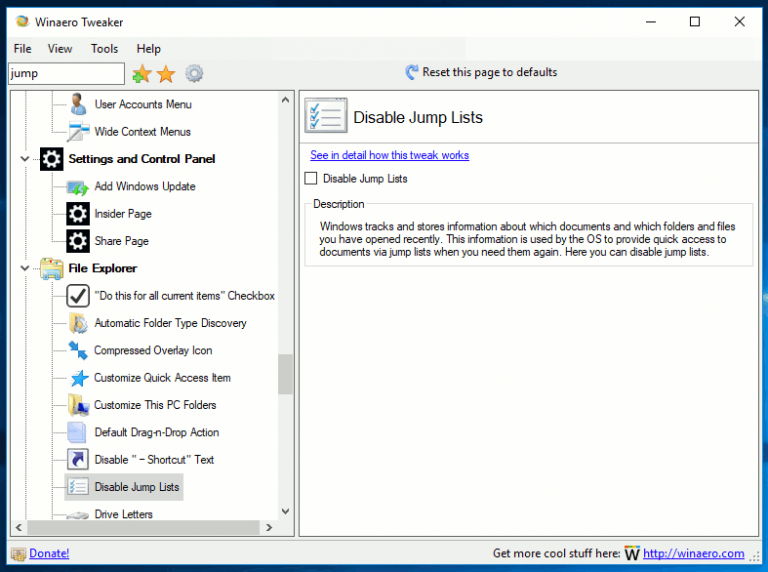Click the window resize grip in status bar
Viewport: 768px width, 572px height.
coord(755,557)
